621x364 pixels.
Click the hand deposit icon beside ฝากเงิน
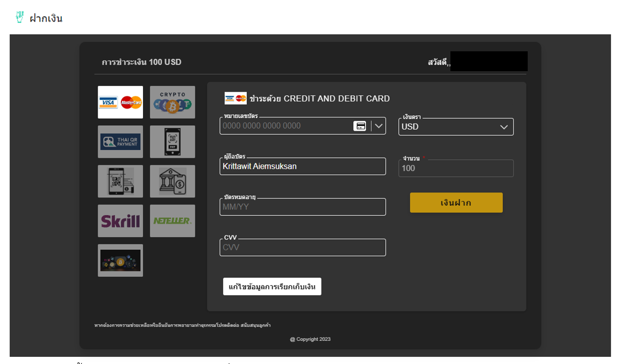[20, 15]
